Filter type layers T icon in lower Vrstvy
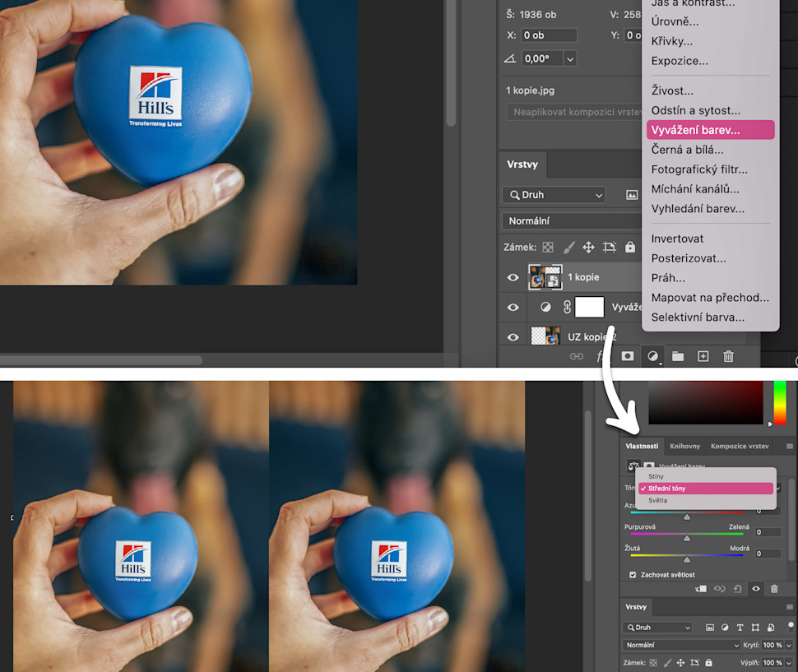 tap(740, 628)
